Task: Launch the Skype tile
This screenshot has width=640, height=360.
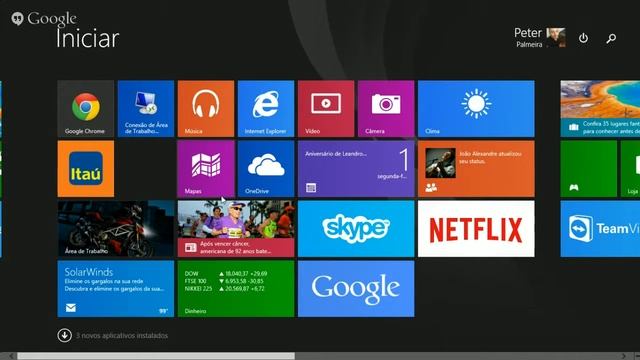Action: (356, 229)
